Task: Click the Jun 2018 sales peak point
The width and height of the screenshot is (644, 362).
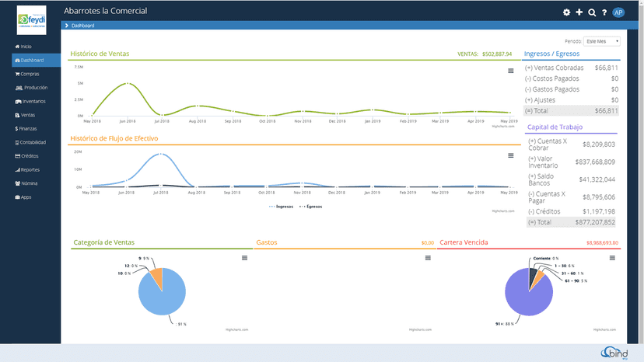Action: coord(128,83)
